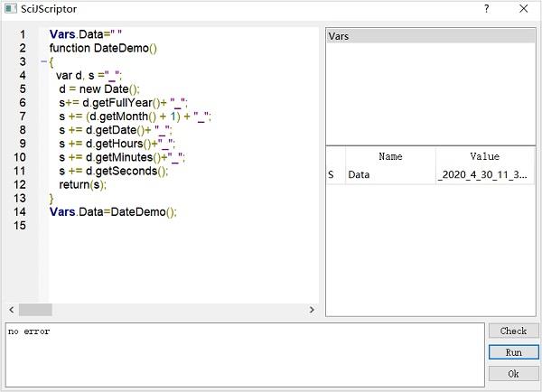Click the Value column header
The image size is (542, 392).
point(484,156)
